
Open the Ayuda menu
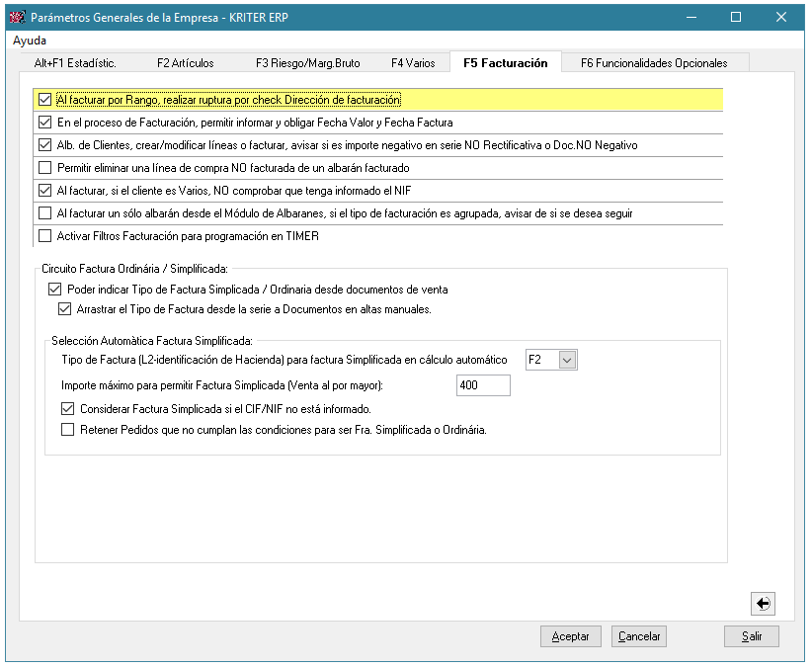[30, 42]
